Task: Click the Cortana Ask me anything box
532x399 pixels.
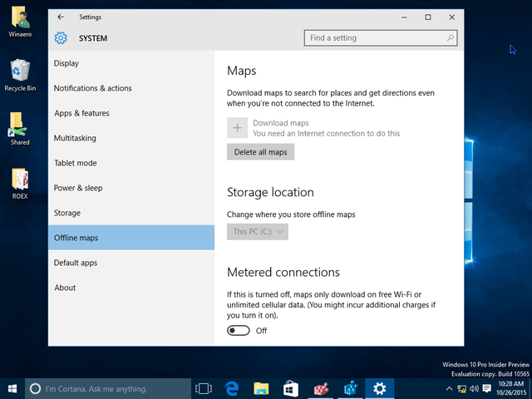Action: tap(108, 389)
